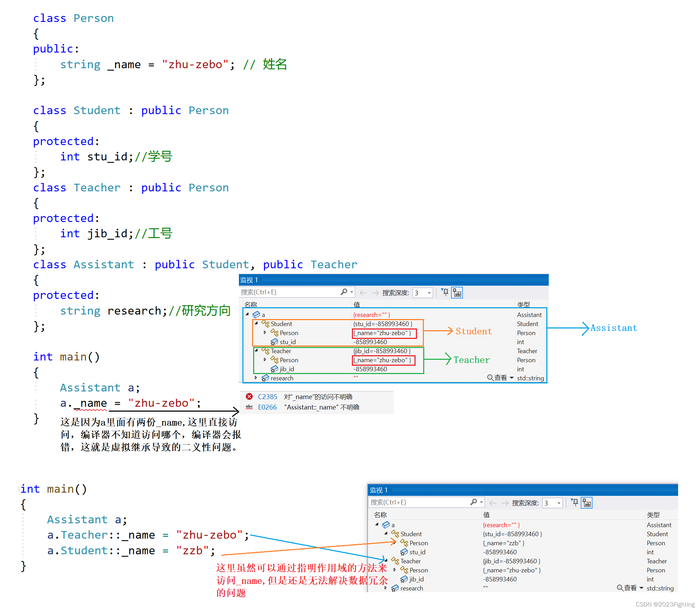Click the 值 column header in the Watch panel showing zzb
Screen dimensions: 700x611
486,515
